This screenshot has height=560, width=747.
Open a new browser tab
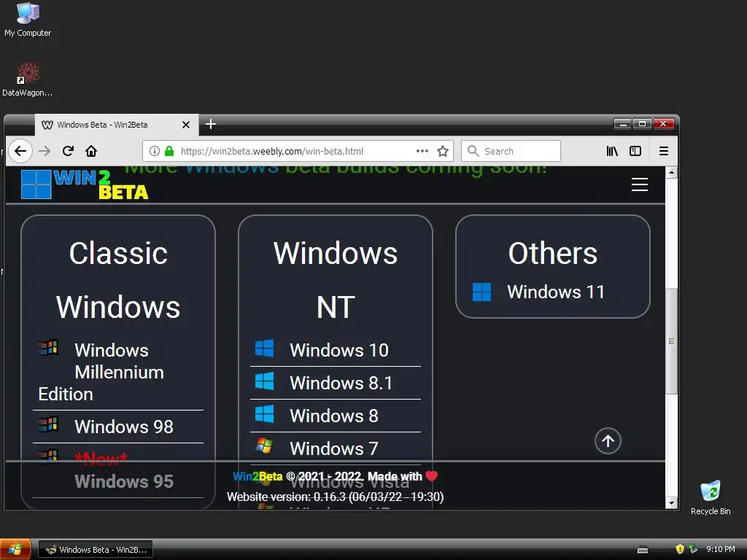coord(211,124)
